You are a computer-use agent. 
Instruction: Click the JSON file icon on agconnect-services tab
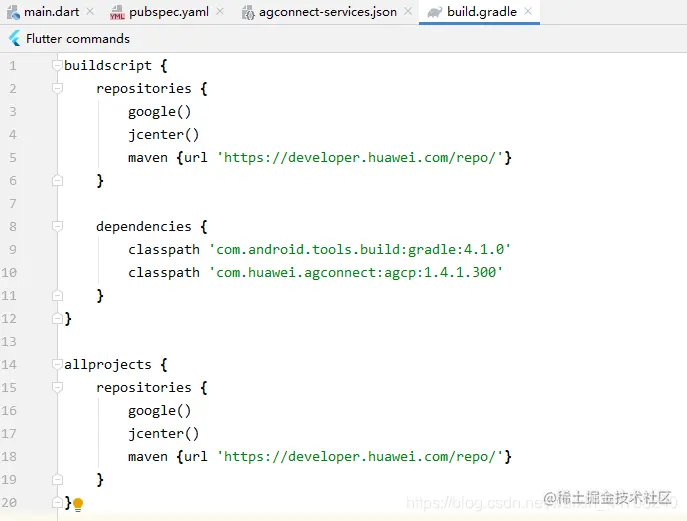pos(248,12)
